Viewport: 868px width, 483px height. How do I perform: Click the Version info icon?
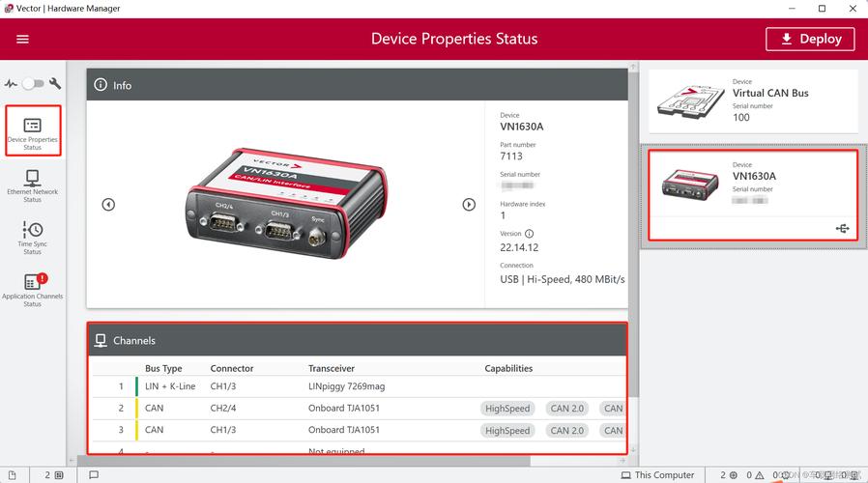pos(529,234)
